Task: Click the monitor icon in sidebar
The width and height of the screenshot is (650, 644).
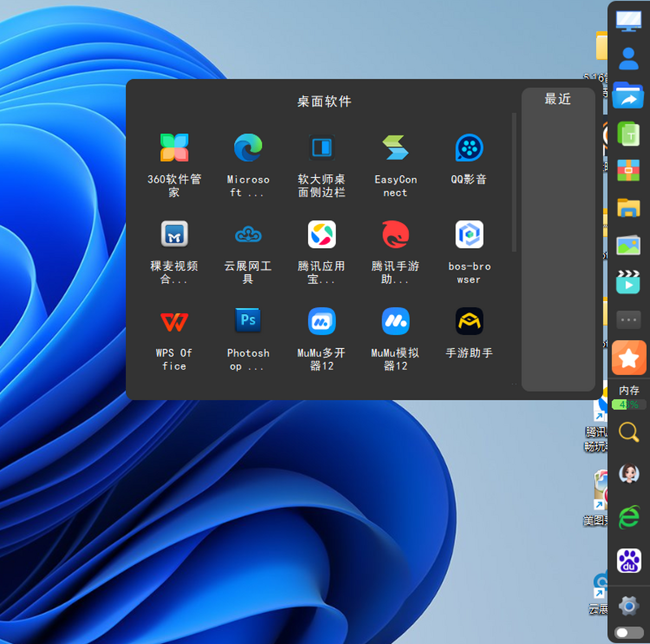Action: [628, 21]
